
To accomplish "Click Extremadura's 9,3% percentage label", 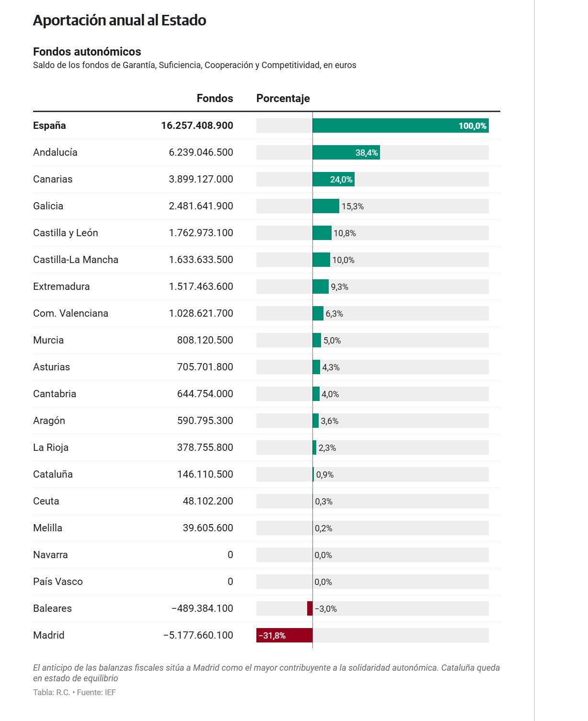I will click(x=339, y=287).
